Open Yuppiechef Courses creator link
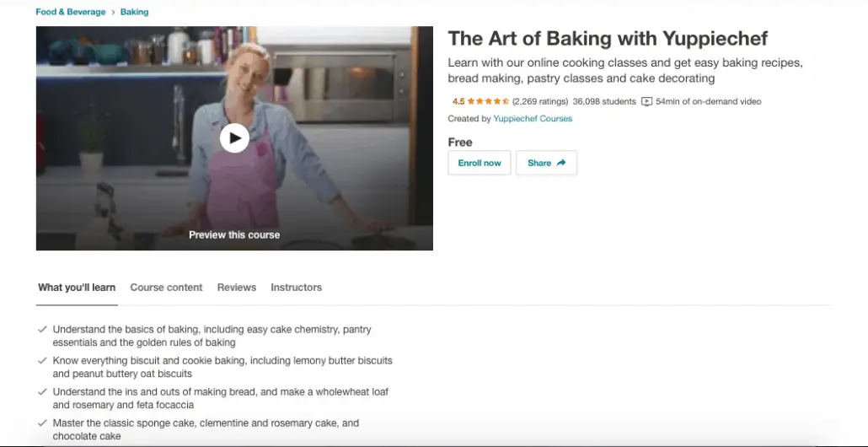The width and height of the screenshot is (868, 447). pyautogui.click(x=533, y=119)
